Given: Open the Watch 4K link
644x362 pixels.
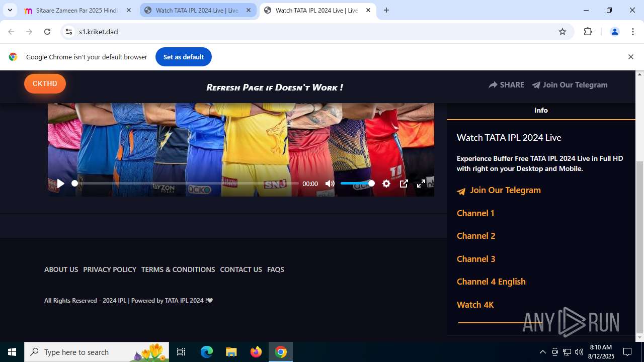Looking at the screenshot, I should click(x=475, y=305).
